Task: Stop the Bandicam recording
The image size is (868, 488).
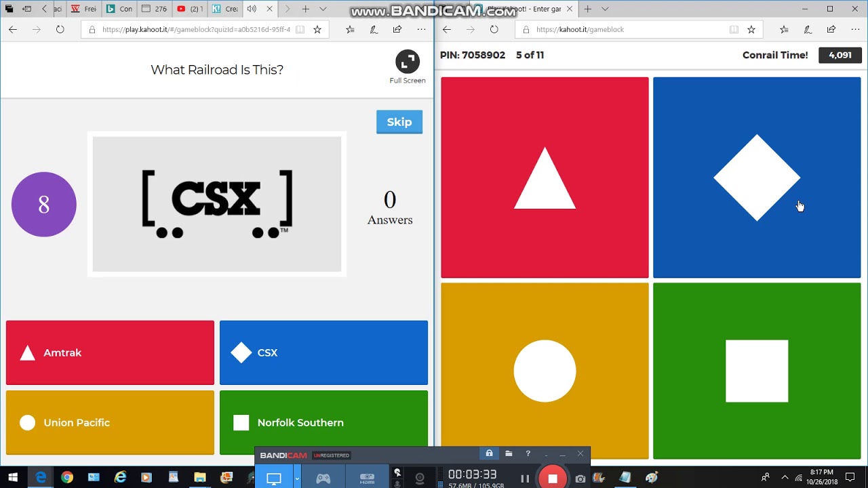Action: click(553, 479)
